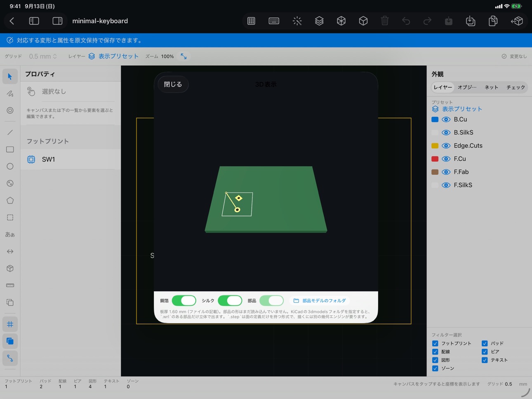The height and width of the screenshot is (399, 532).
Task: Select the line drawing tool
Action: coord(10,132)
